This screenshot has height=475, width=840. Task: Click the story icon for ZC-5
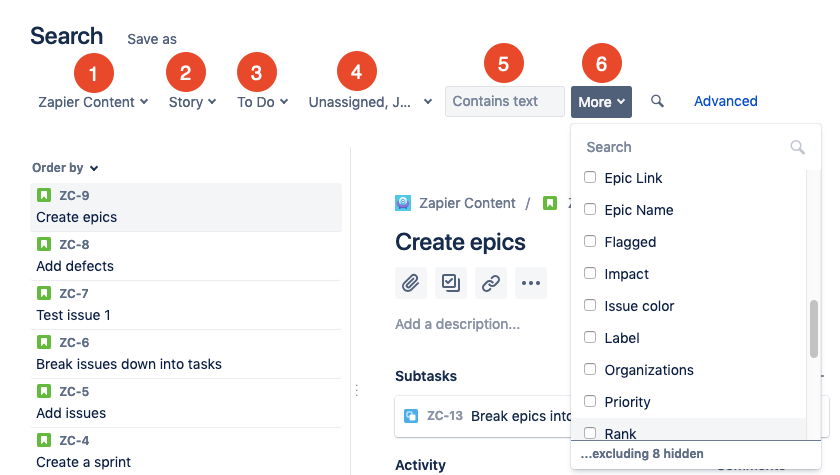[x=44, y=391]
